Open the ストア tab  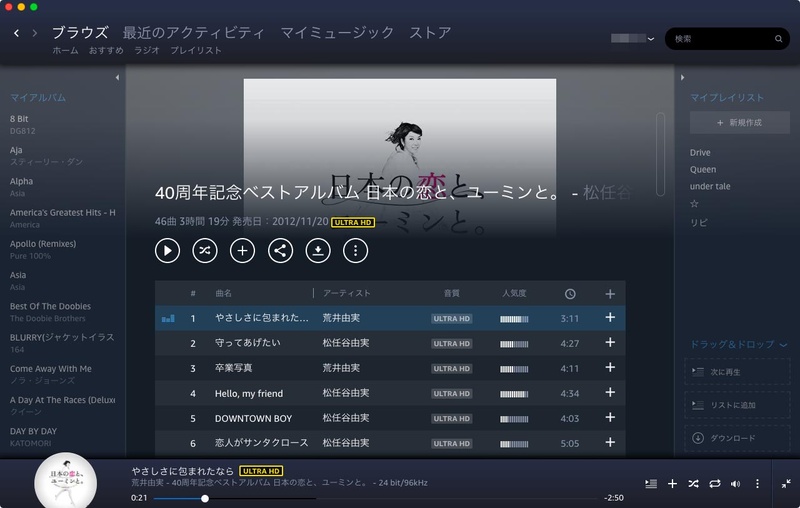(431, 33)
